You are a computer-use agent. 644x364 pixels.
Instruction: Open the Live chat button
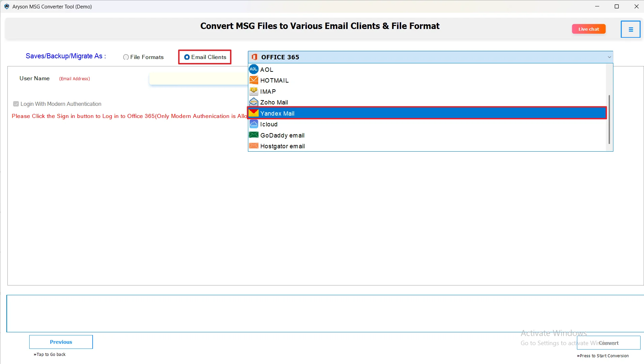(588, 29)
